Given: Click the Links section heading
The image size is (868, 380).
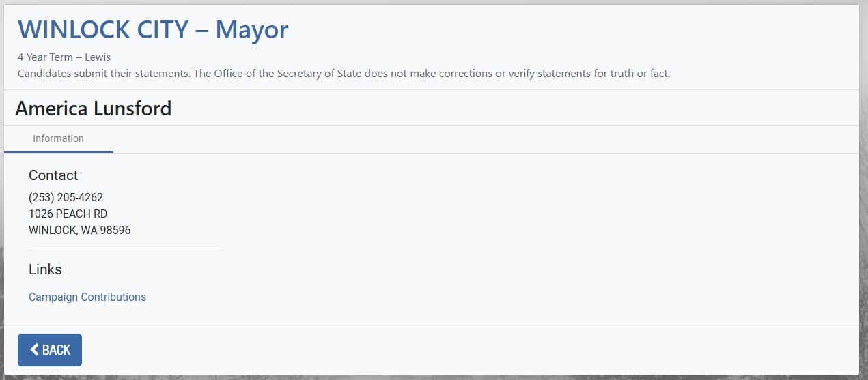Looking at the screenshot, I should point(45,269).
